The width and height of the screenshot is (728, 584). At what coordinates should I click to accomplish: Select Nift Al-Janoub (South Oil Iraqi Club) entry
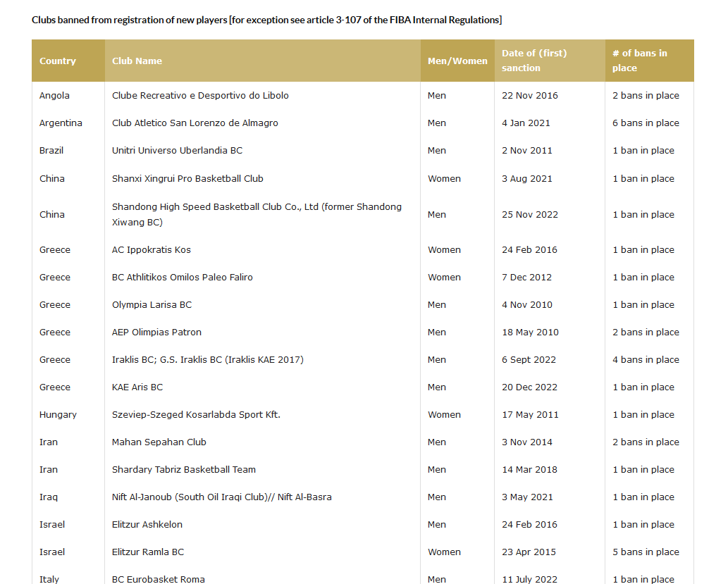pos(221,497)
